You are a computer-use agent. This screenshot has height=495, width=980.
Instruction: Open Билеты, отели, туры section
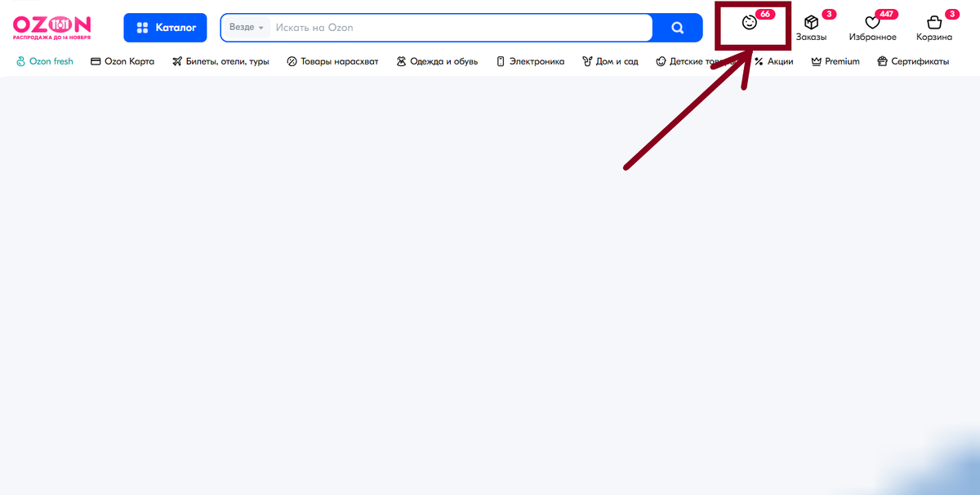[x=220, y=61]
